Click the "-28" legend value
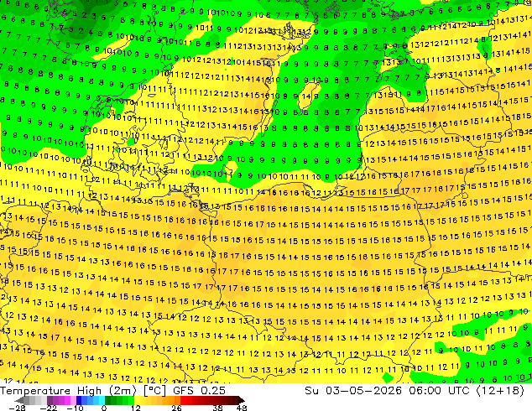Image resolution: width=532 pixels, height=411 pixels. [x=17, y=408]
